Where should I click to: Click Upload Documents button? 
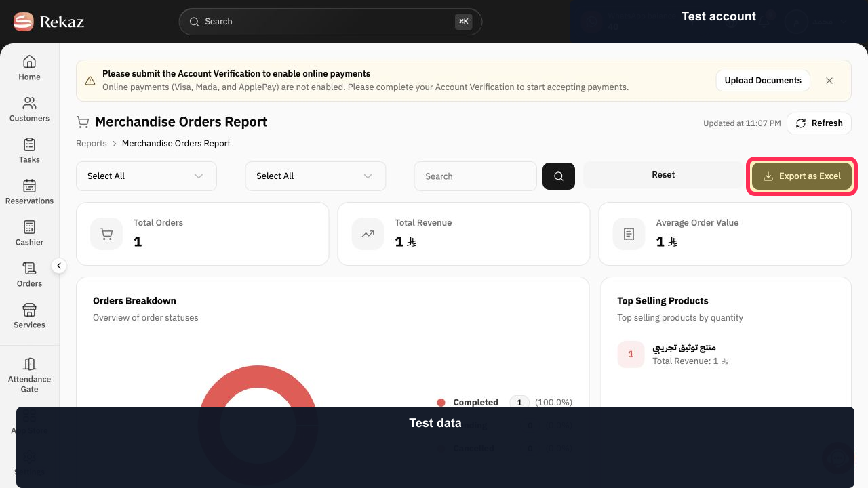point(763,80)
